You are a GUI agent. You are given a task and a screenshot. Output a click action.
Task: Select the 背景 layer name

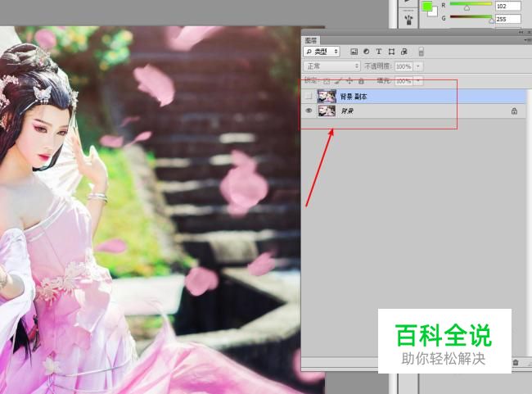[347, 111]
